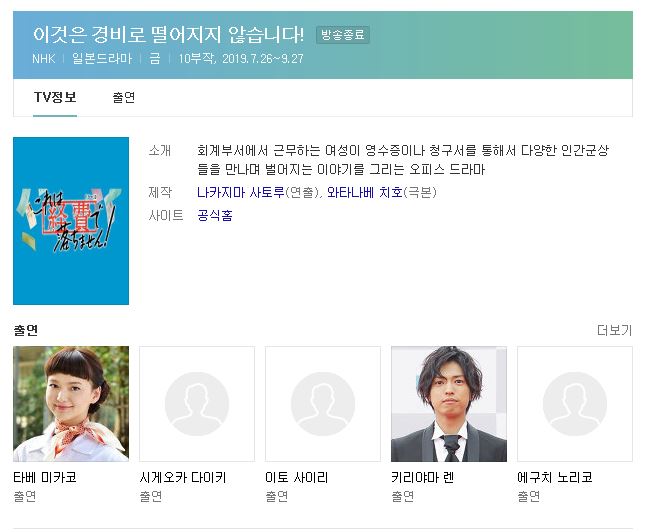Open 키리야마 렌 profile photo
The height and width of the screenshot is (532, 646).
[x=449, y=404]
